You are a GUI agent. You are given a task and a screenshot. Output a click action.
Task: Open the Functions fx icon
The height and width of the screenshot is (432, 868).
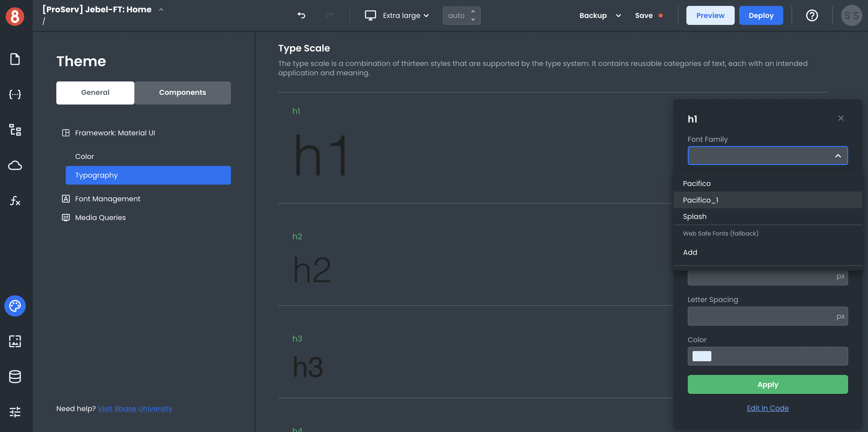(x=15, y=201)
